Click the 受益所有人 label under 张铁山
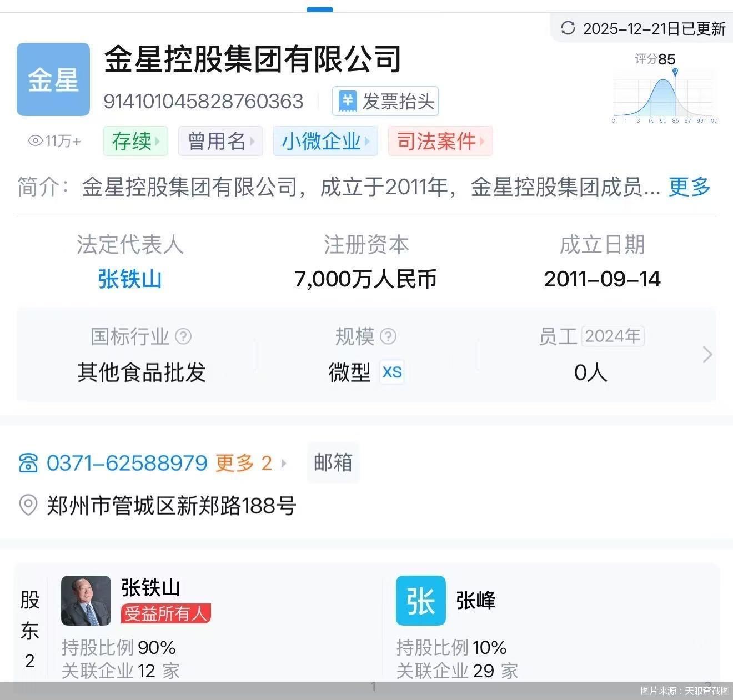Image resolution: width=733 pixels, height=700 pixels. click(x=165, y=614)
